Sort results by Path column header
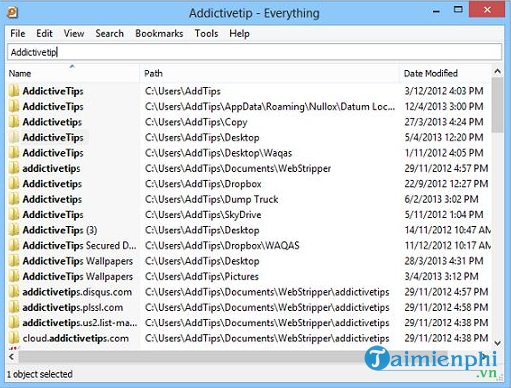 (269, 73)
